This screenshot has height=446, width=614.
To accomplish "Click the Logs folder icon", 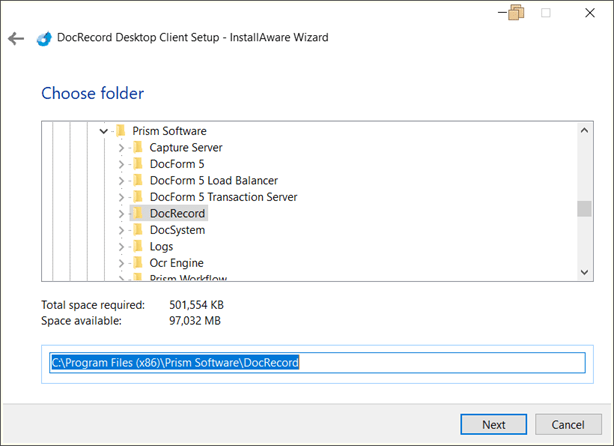I will pyautogui.click(x=138, y=246).
